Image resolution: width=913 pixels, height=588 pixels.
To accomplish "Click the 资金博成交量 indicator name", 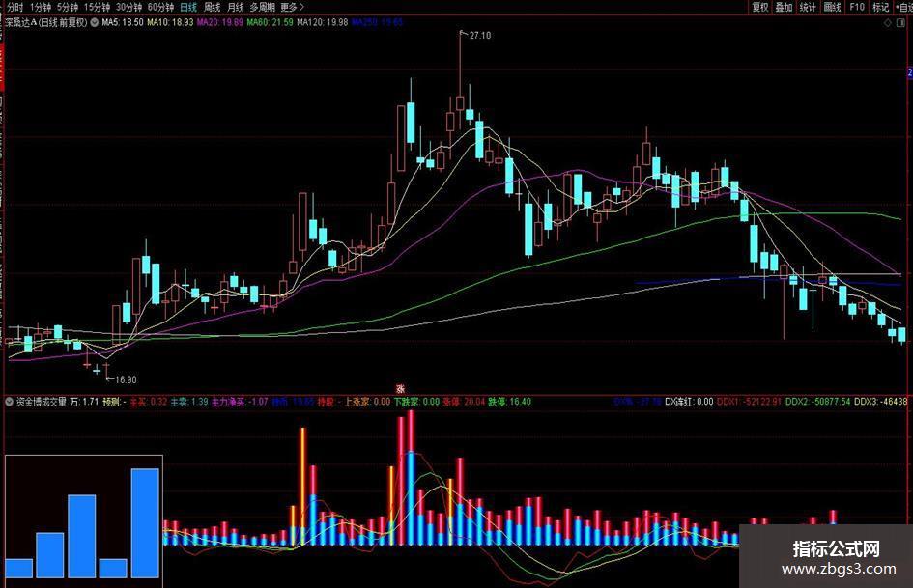I will pos(41,402).
